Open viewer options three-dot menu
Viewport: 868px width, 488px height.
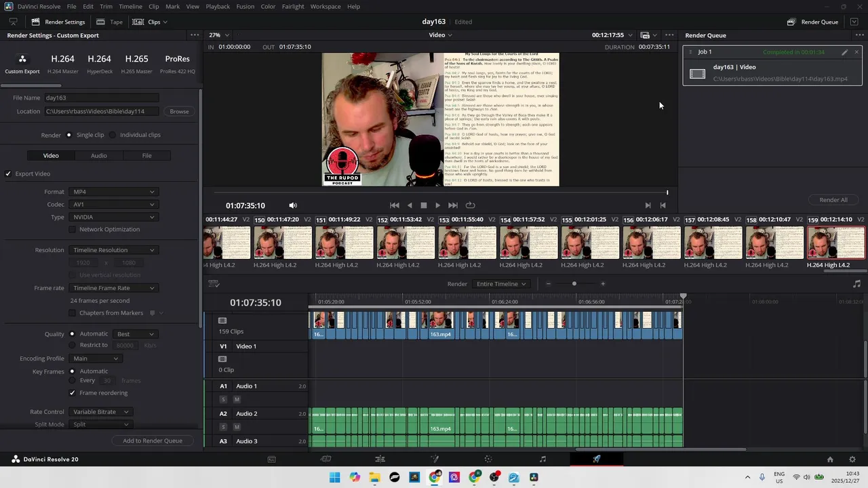coord(669,35)
